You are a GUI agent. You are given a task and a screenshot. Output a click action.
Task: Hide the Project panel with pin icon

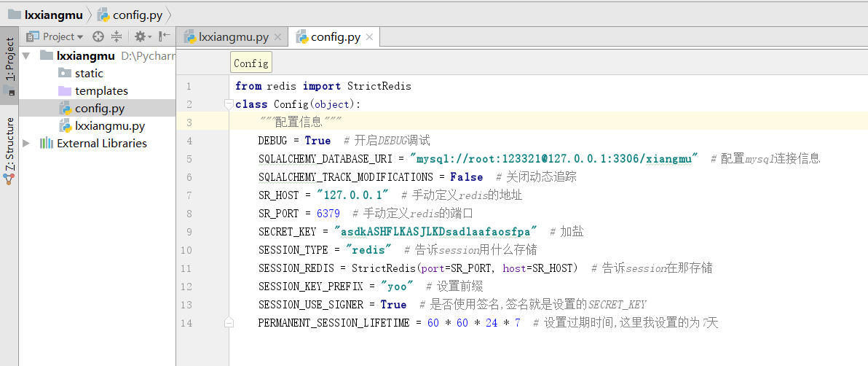tap(165, 36)
